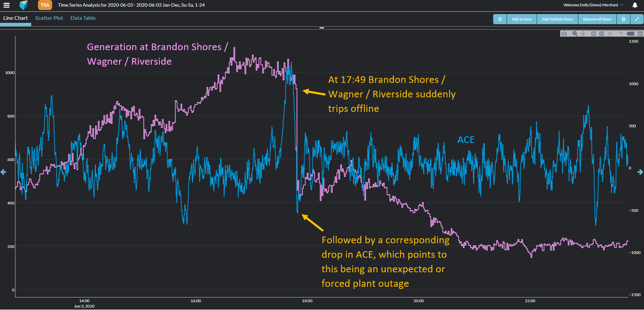The image size is (644, 310).
Task: Switch to the Scatter Plot tab
Action: [49, 18]
